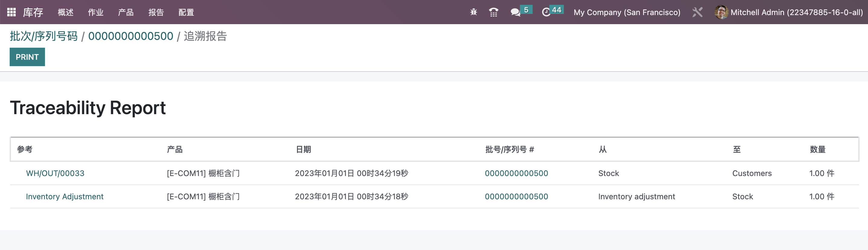
Task: Click the 追溯报告 breadcrumb text
Action: point(205,36)
